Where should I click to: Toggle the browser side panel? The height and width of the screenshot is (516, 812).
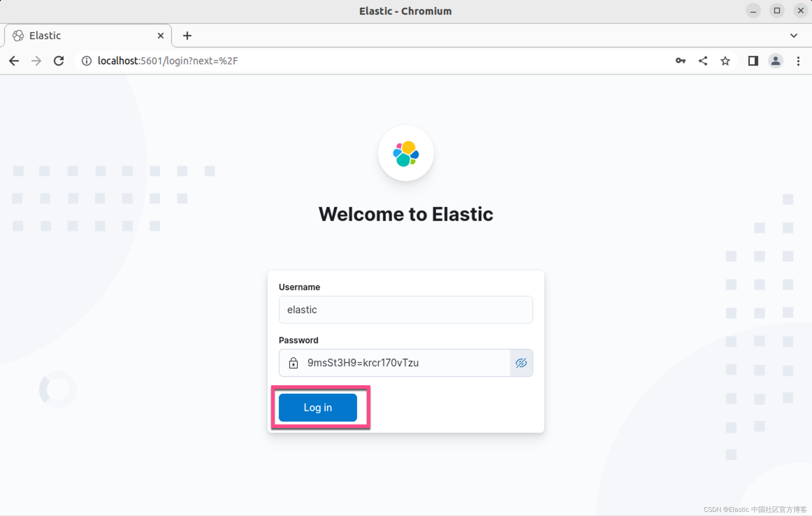(x=753, y=61)
